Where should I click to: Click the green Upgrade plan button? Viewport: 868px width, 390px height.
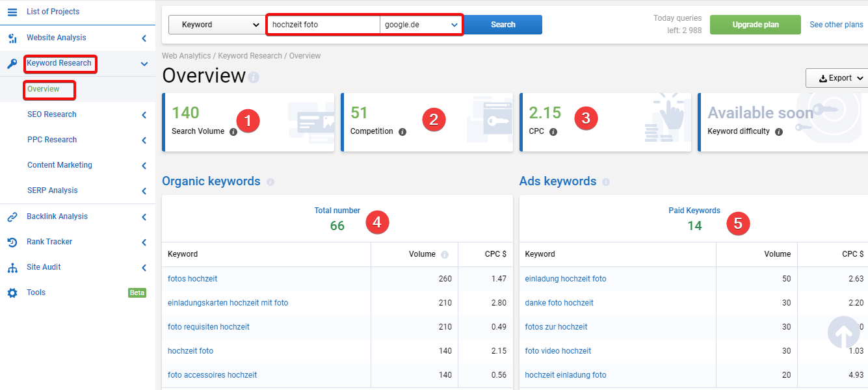756,25
